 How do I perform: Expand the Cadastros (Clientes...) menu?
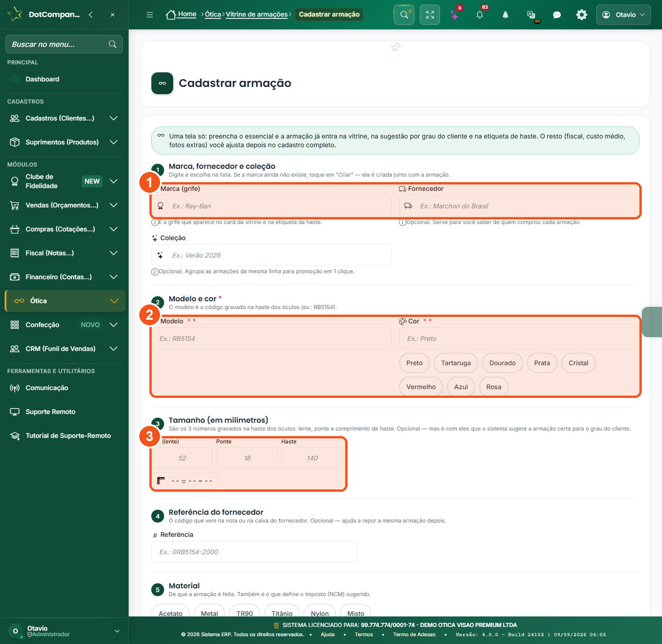(64, 118)
